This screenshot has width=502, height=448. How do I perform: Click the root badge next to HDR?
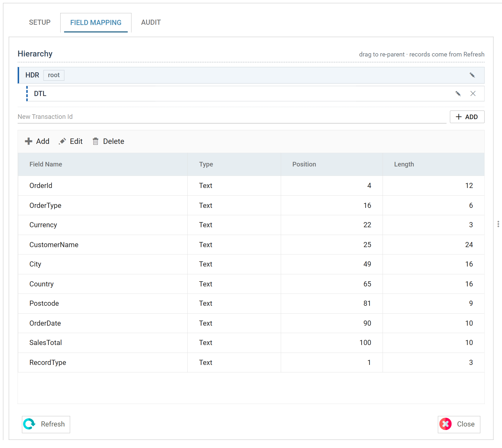tap(54, 75)
